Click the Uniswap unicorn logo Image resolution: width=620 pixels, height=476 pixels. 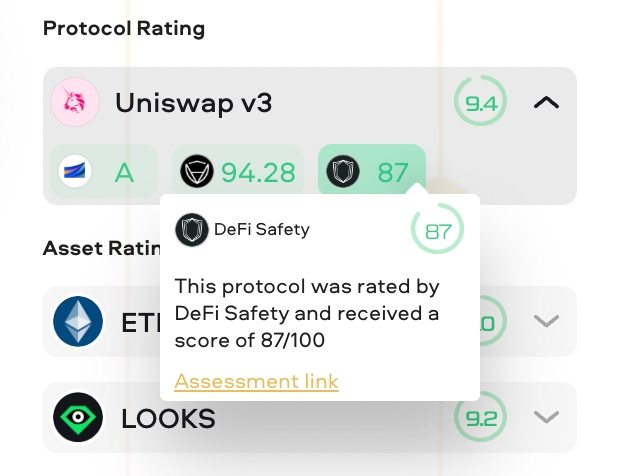pos(75,102)
